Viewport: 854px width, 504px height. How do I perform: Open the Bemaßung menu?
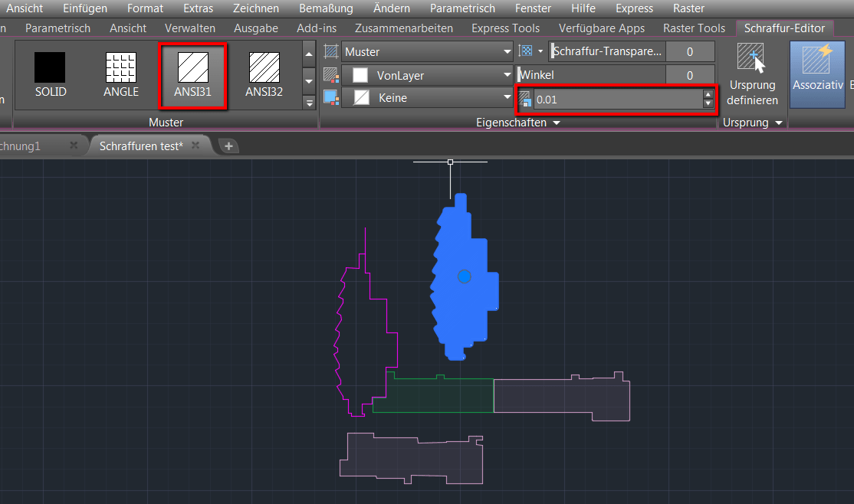(326, 8)
